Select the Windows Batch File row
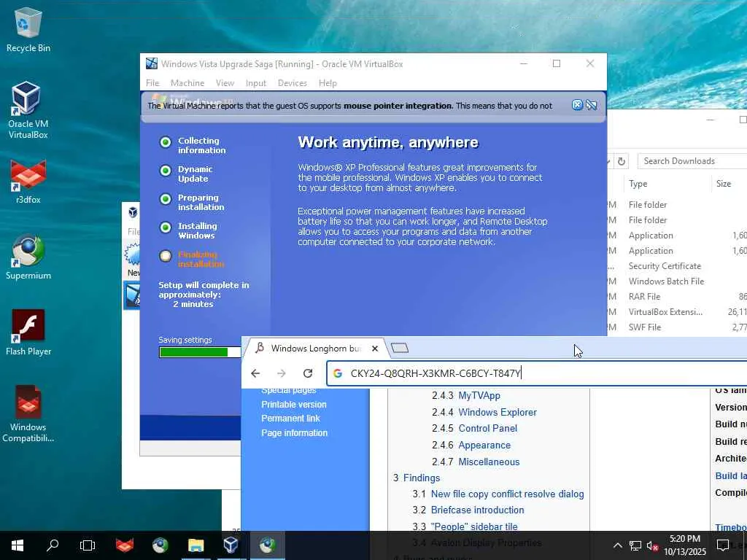Viewport: 747px width, 560px height. point(677,281)
